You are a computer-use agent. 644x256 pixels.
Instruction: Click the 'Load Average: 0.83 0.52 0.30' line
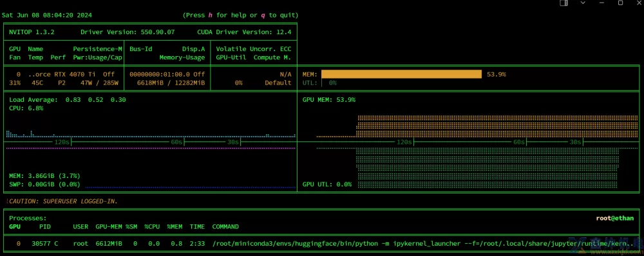click(x=68, y=99)
